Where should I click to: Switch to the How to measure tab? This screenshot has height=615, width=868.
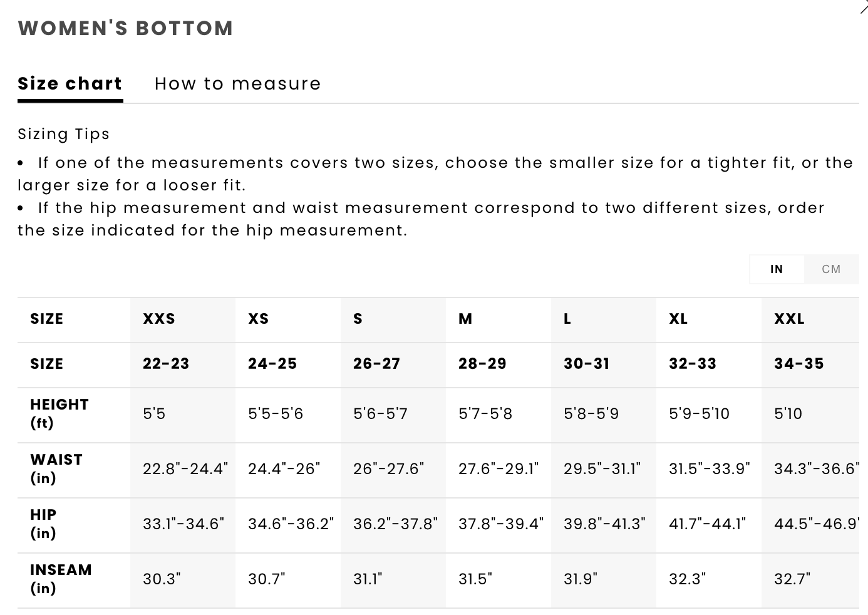pos(238,84)
